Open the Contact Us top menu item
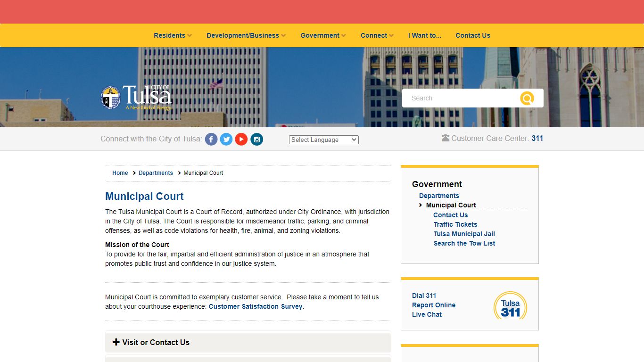The image size is (644, 362). (473, 35)
